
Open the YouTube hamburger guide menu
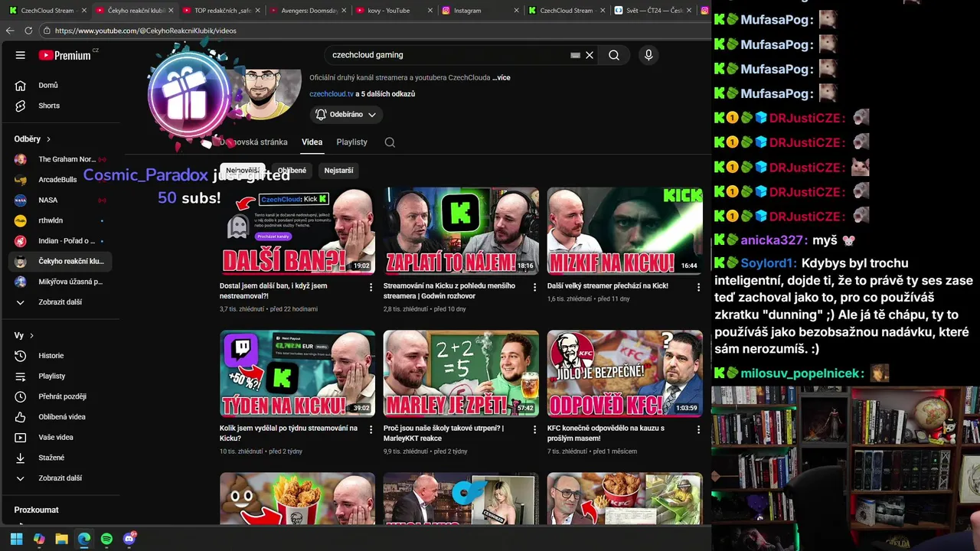[21, 55]
